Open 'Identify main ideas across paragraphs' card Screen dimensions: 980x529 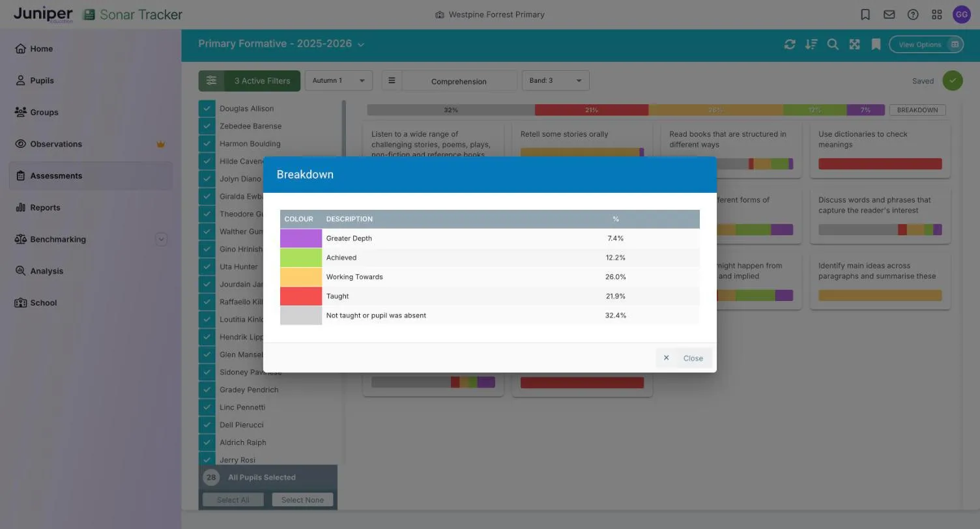880,282
